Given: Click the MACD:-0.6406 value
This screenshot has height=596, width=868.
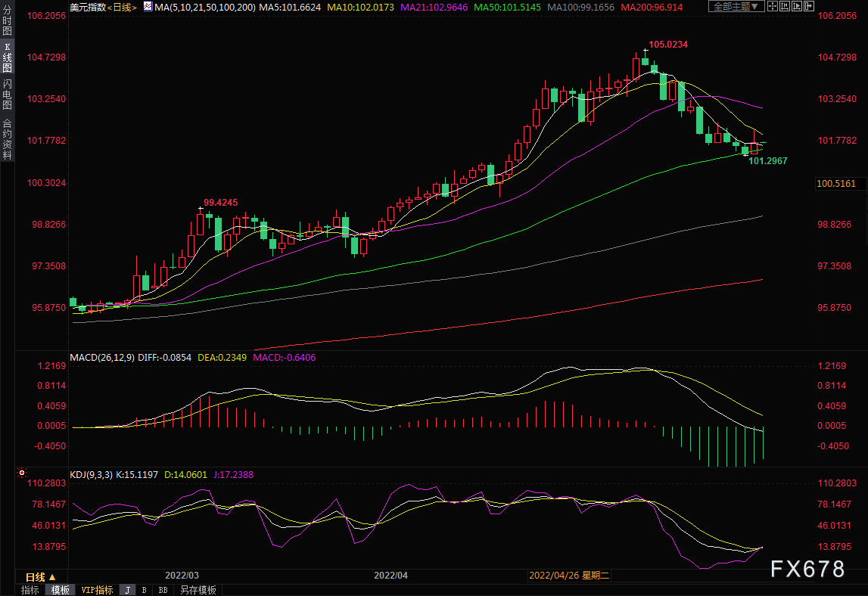Looking at the screenshot, I should (x=284, y=358).
